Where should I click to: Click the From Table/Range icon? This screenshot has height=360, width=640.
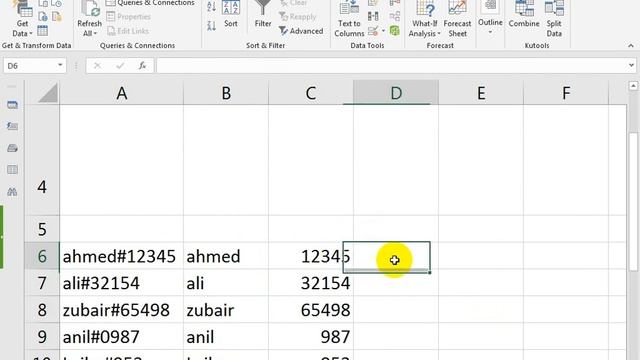(x=42, y=31)
